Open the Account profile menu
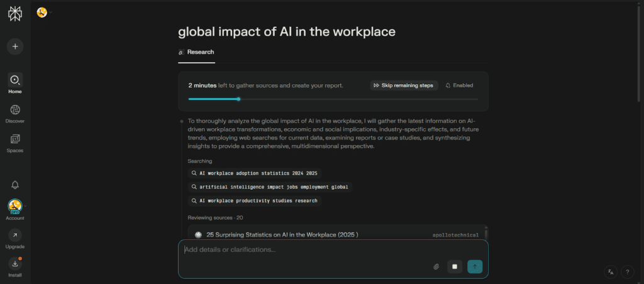This screenshot has height=284, width=644. pyautogui.click(x=15, y=207)
